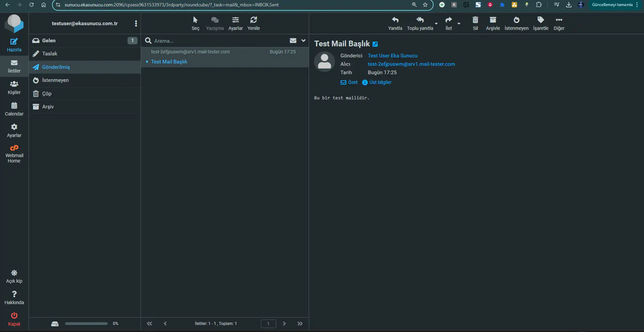Screen dimensions: 644x332
Task: Reply to all with Toplu yanıtla
Action: pyautogui.click(x=420, y=23)
